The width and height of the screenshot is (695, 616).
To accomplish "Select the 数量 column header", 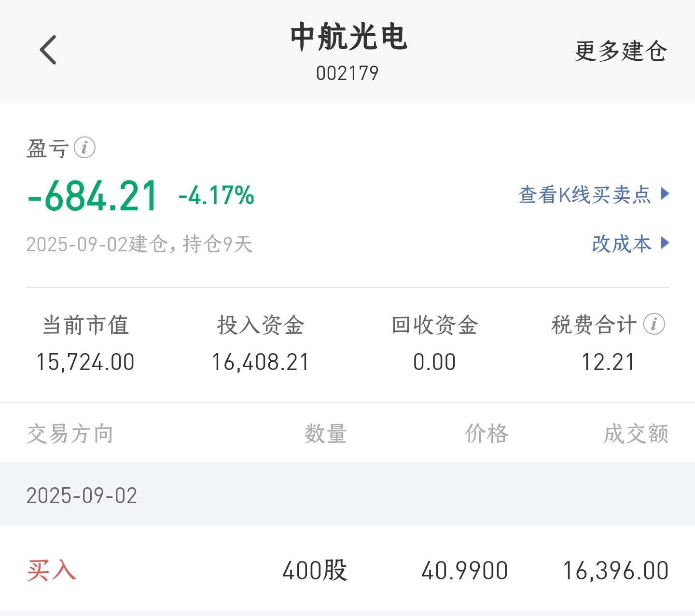I will [x=326, y=434].
